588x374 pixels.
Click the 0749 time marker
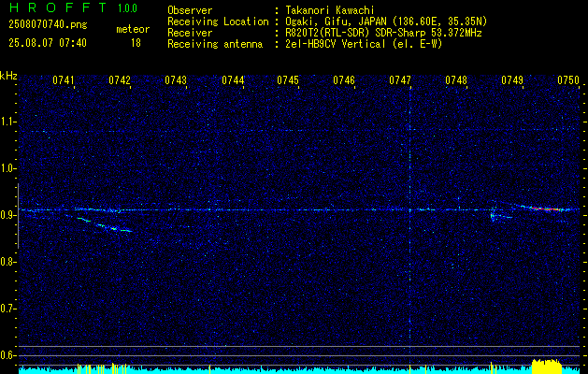(x=512, y=80)
